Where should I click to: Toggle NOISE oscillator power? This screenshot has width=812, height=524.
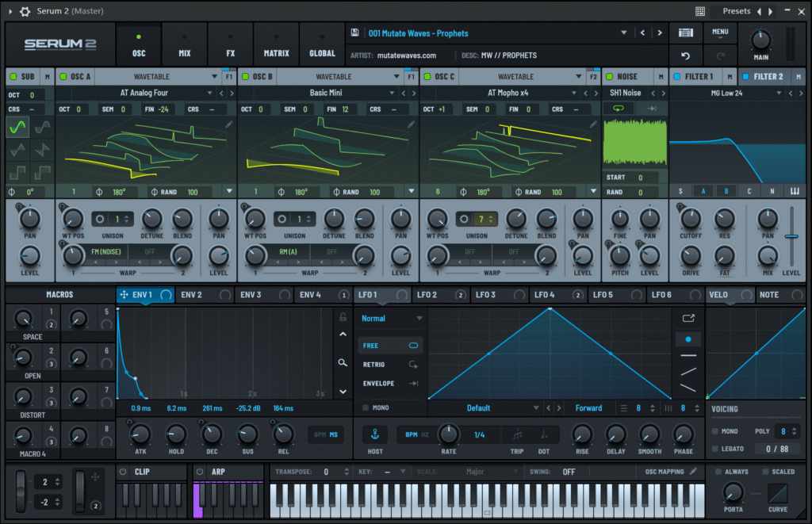pyautogui.click(x=610, y=77)
